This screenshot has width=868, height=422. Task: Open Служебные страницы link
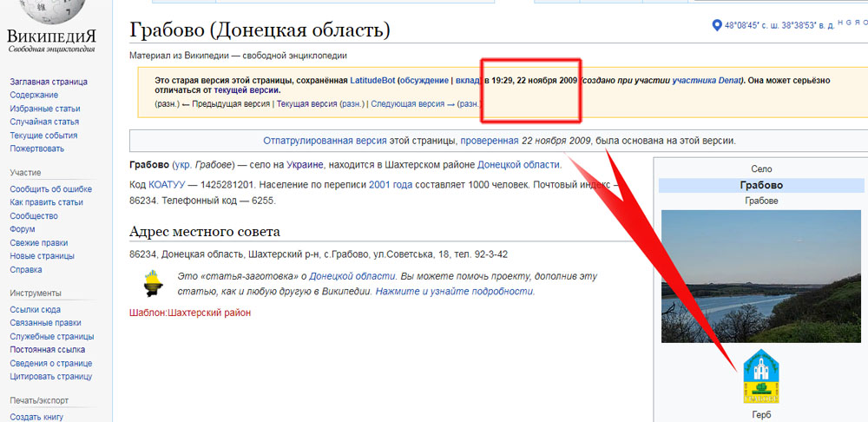click(52, 336)
